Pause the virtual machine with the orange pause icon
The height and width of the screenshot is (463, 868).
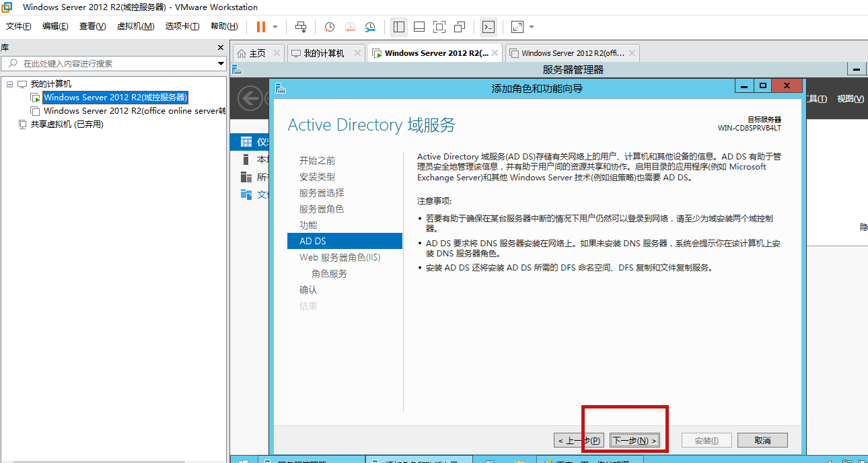click(x=261, y=27)
